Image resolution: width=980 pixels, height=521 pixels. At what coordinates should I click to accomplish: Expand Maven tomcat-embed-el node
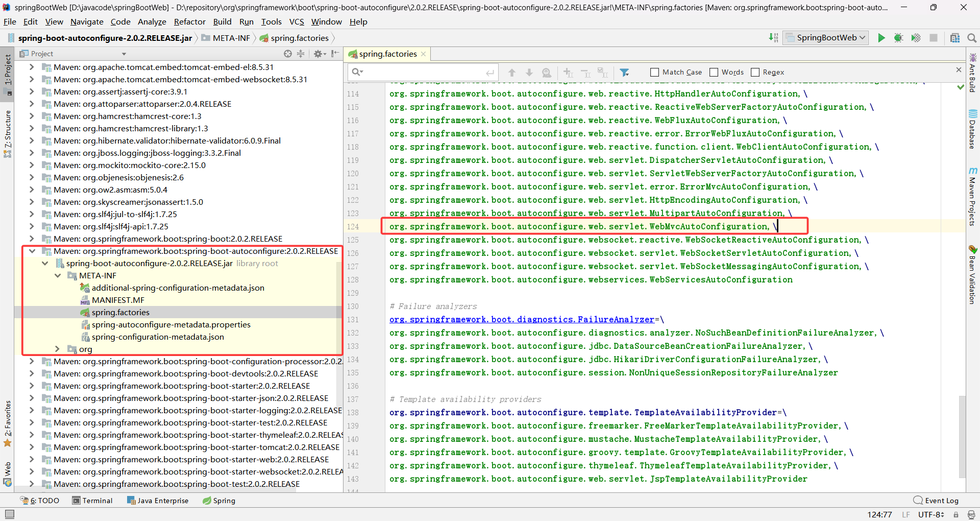[x=32, y=67]
